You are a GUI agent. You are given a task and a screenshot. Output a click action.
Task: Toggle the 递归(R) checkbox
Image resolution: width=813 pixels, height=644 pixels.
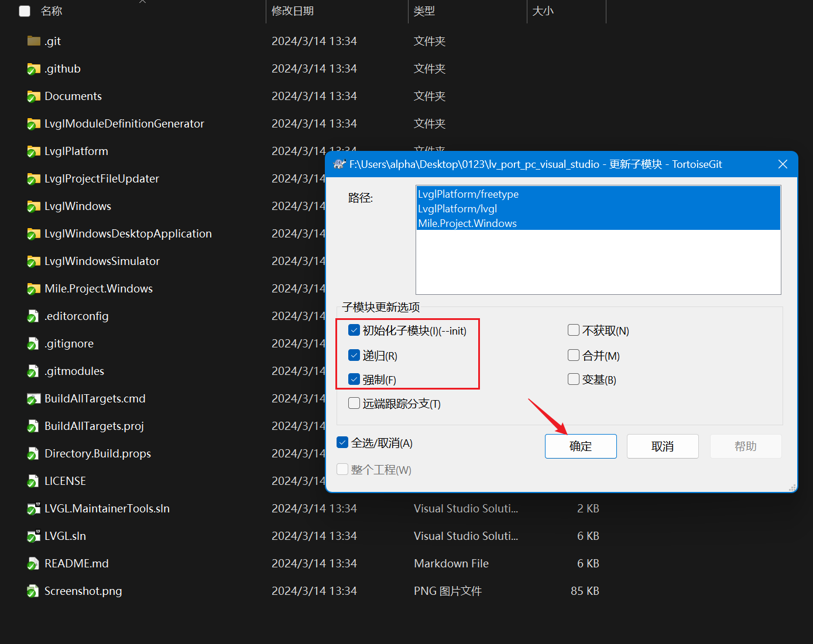click(x=354, y=354)
